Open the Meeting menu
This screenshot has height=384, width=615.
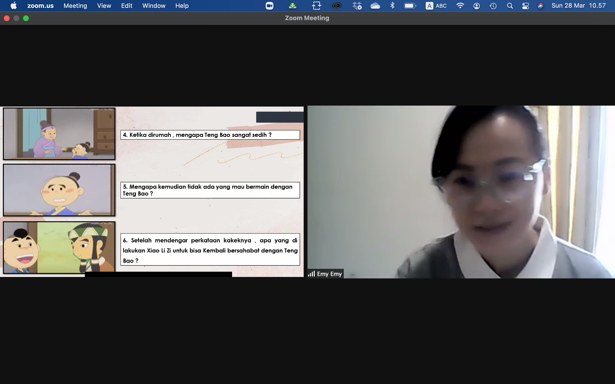pyautogui.click(x=75, y=6)
